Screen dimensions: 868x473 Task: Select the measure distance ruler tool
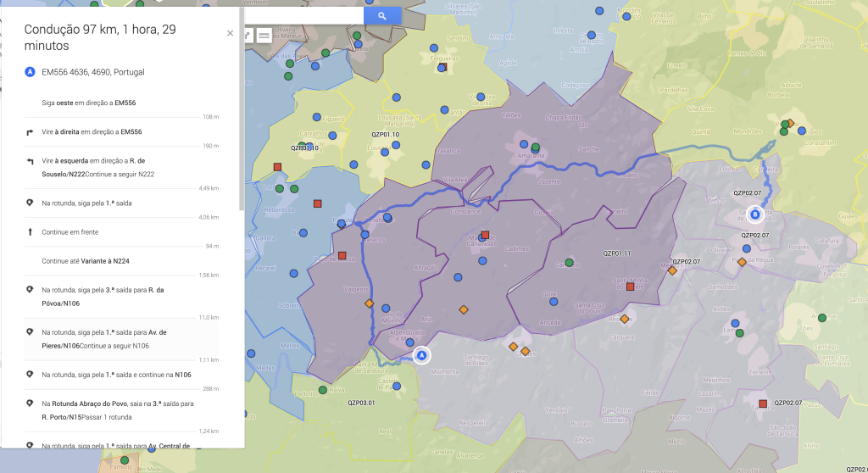264,36
